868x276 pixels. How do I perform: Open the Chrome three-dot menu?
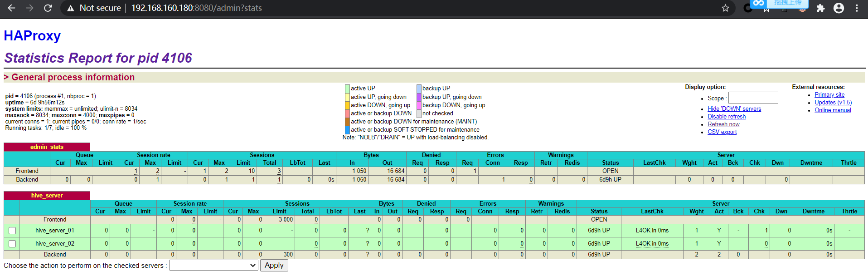(857, 8)
